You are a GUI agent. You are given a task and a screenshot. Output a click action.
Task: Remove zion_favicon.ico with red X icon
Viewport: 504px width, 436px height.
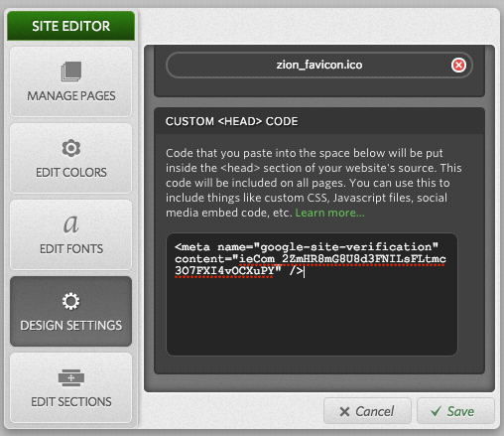(458, 65)
